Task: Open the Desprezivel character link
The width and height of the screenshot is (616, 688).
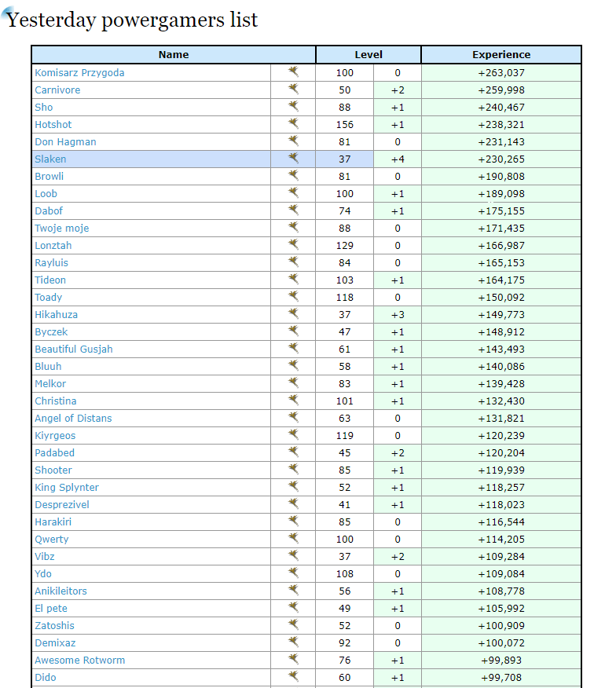Action: coord(62,505)
